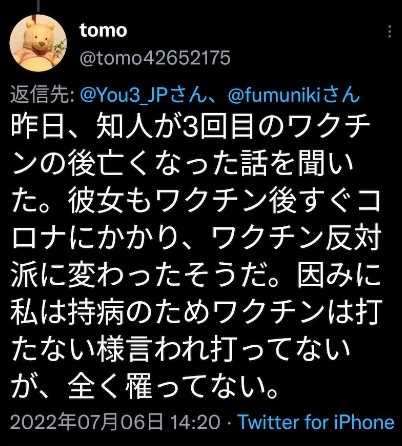Click the date 2022年07月06日
Screen dimensions: 402x446
(x=87, y=422)
